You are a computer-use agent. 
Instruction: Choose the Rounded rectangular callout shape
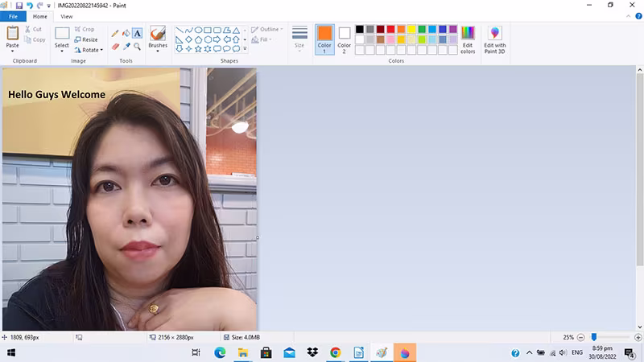(217, 49)
